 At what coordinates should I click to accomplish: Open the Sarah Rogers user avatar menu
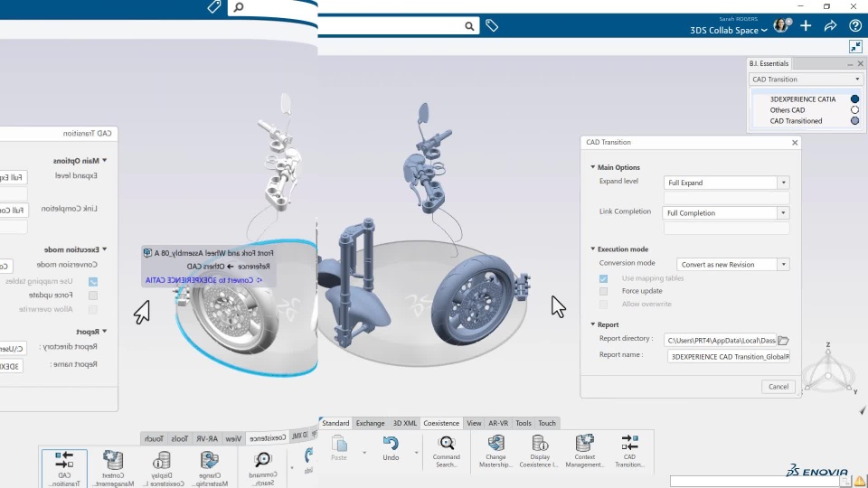coord(781,25)
